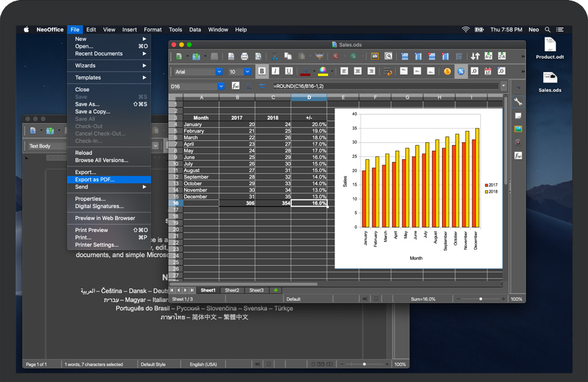The height and width of the screenshot is (382, 588).
Task: Toggle percent number format button
Action: click(461, 71)
